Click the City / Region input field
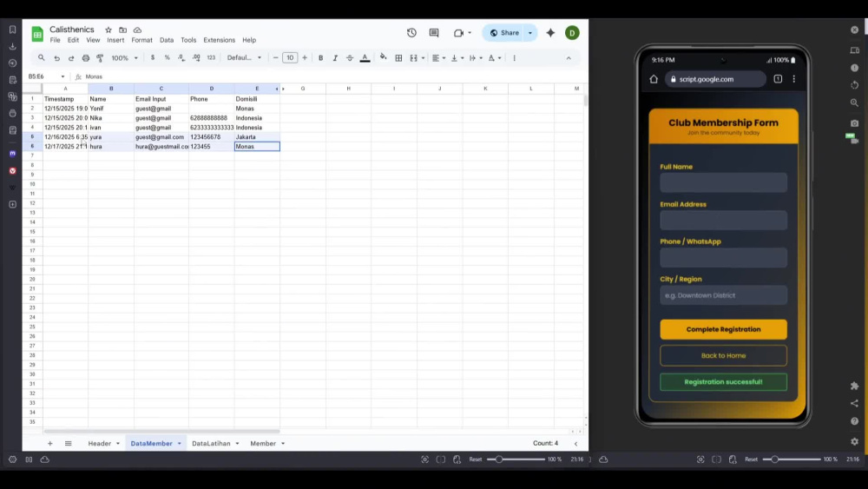The width and height of the screenshot is (868, 489). [723, 295]
